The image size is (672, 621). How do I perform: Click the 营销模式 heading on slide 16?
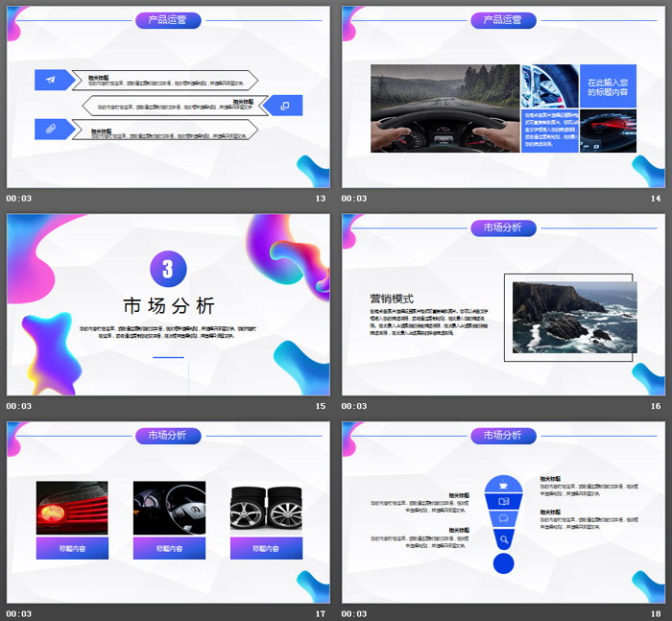coord(392,299)
